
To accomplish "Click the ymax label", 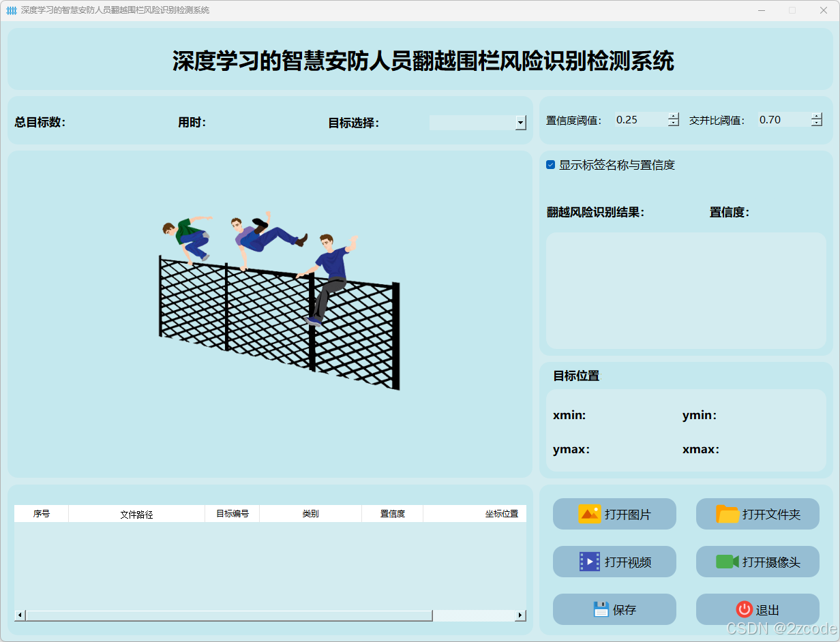I will click(571, 449).
